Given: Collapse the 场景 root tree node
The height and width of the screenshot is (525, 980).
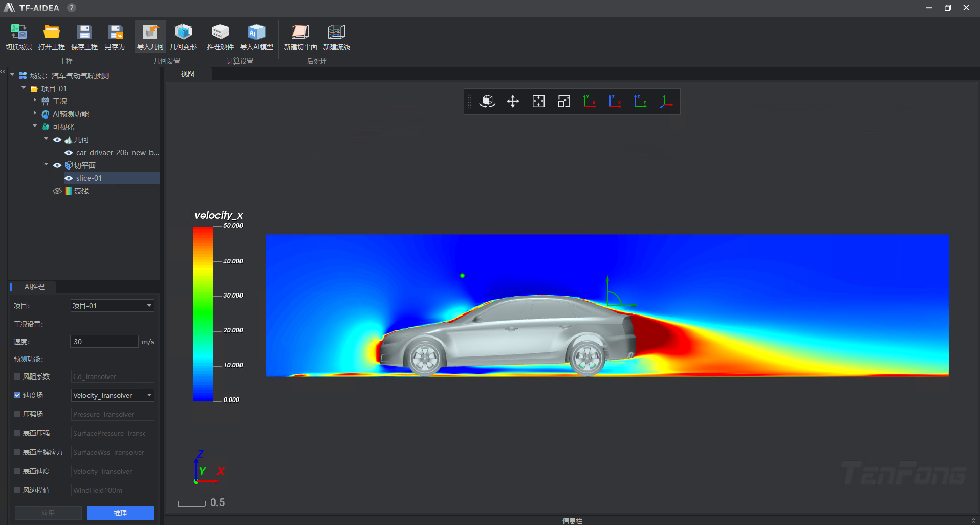Looking at the screenshot, I should tap(12, 75).
